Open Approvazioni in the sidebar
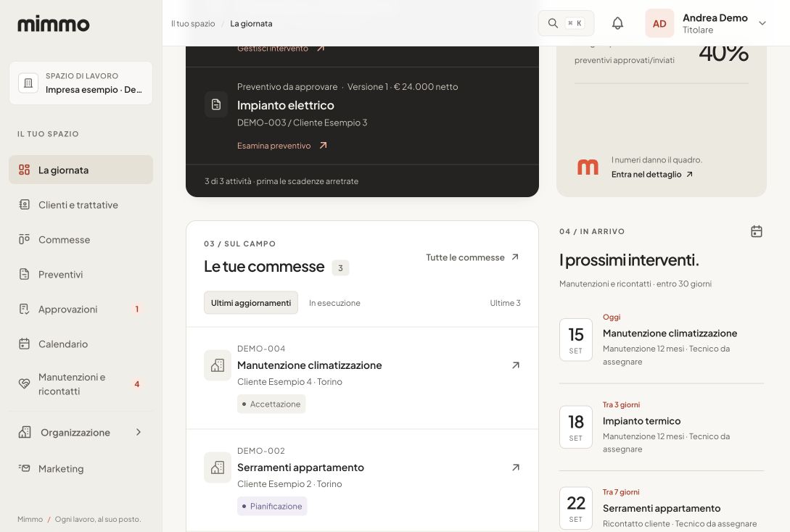 (81, 309)
